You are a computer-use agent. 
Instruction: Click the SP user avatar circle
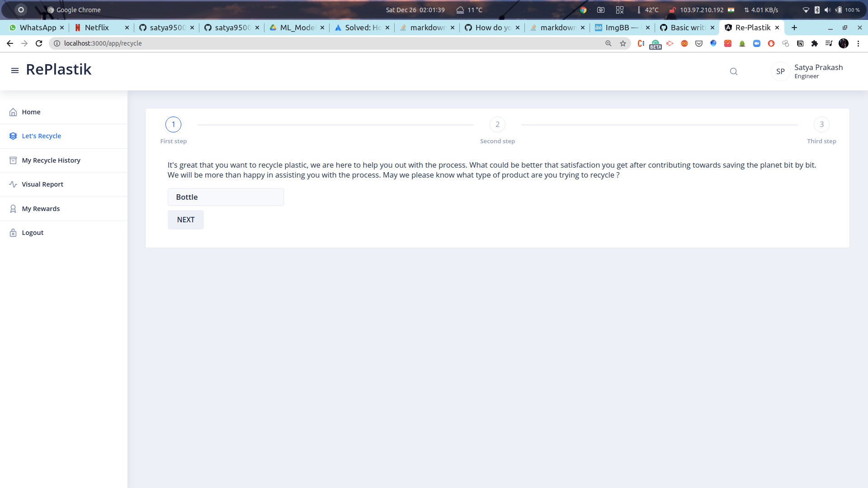pos(780,71)
